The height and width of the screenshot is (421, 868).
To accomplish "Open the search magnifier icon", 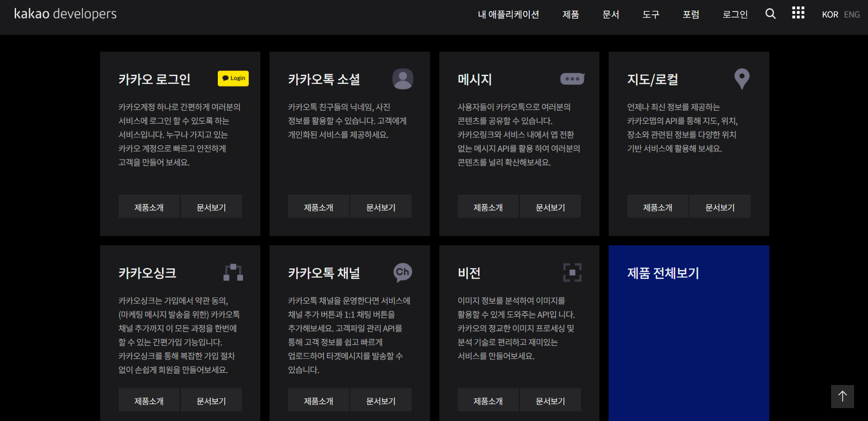I will pyautogui.click(x=770, y=14).
